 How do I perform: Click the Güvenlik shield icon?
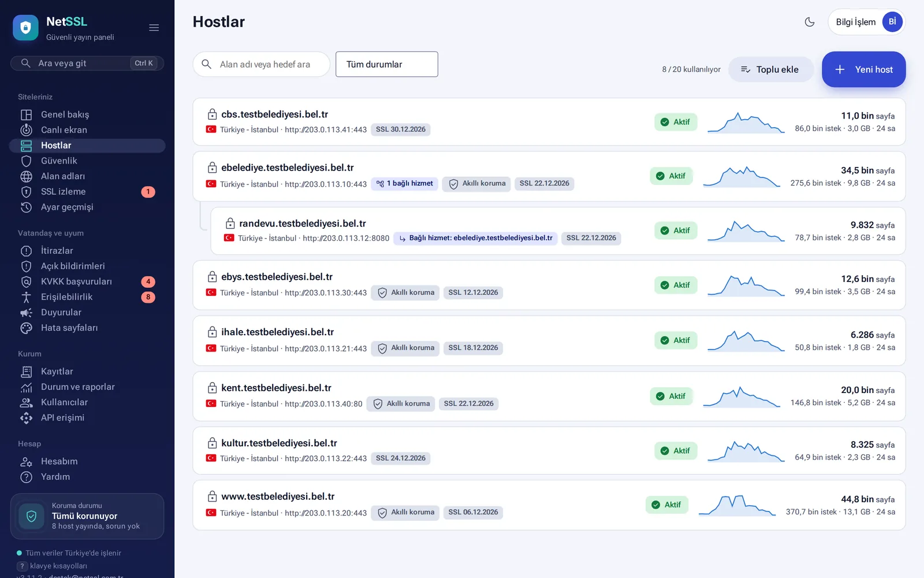click(x=26, y=161)
